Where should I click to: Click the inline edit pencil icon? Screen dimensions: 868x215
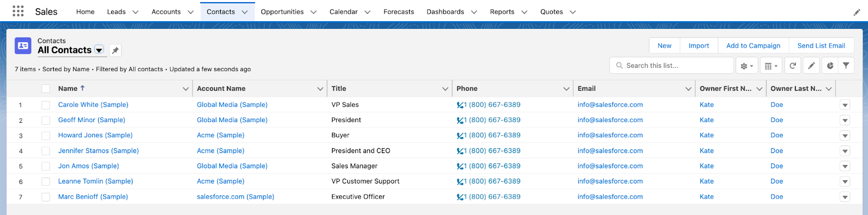coord(811,66)
